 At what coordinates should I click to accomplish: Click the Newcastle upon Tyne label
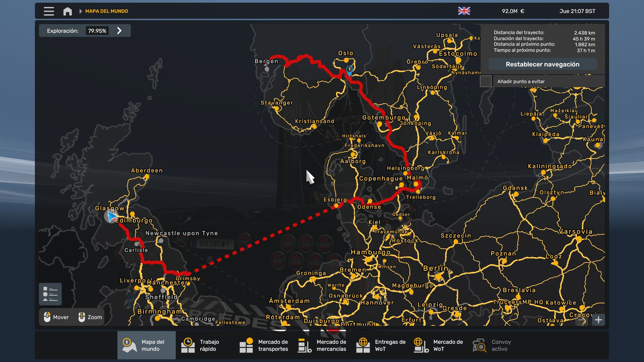182,233
